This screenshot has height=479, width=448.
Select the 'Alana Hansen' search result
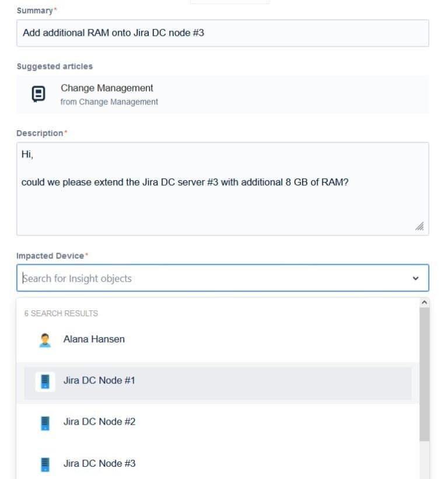click(x=93, y=339)
